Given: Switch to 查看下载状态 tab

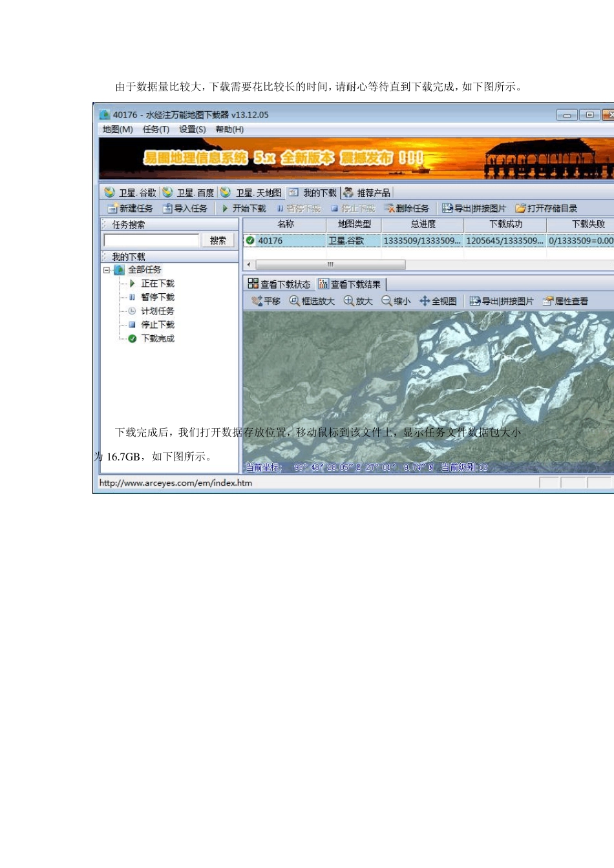Looking at the screenshot, I should tap(280, 284).
